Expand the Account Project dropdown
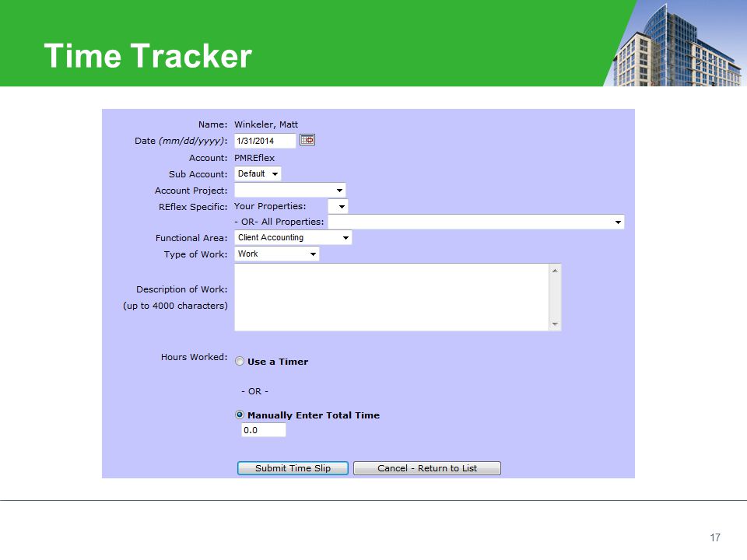Viewport: 747px width, 560px height. point(290,190)
